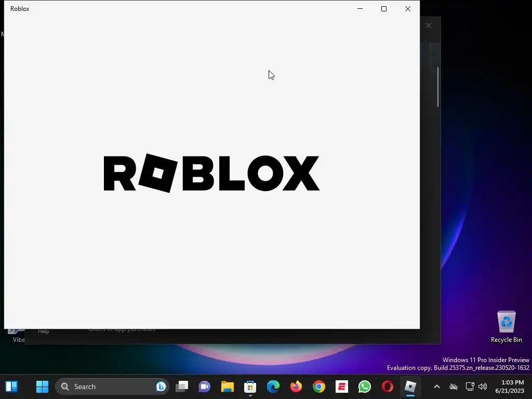Screen dimensions: 532x399
Task: Click the Help link in the background window
Action: pos(44,331)
